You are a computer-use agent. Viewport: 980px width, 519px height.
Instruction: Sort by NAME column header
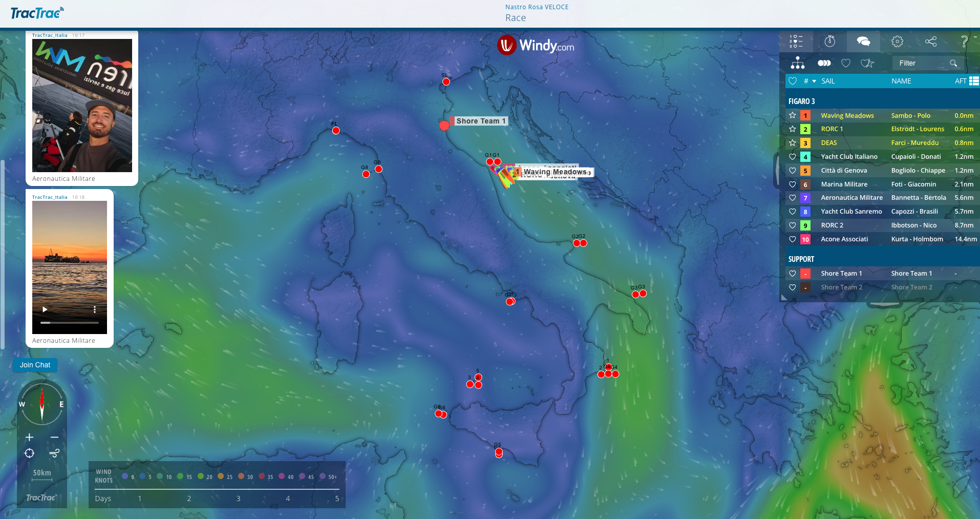click(x=901, y=81)
